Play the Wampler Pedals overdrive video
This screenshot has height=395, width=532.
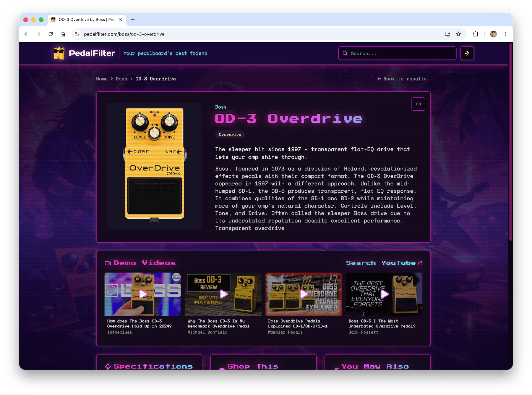pyautogui.click(x=304, y=294)
